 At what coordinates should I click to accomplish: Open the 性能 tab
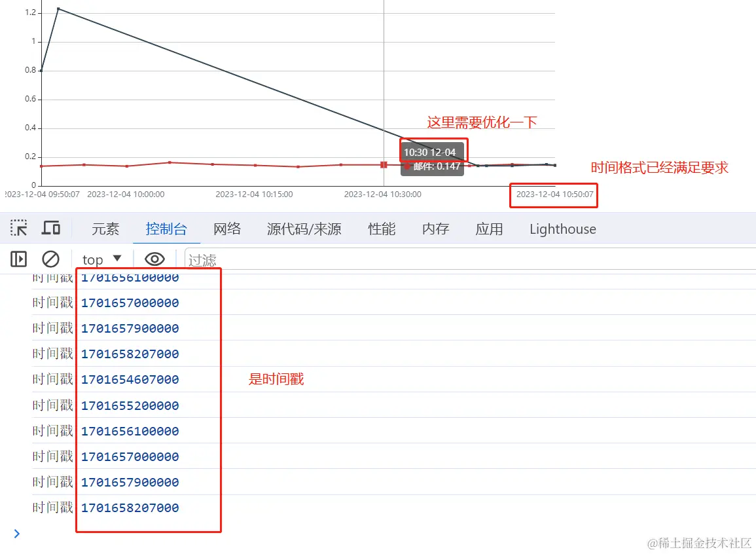tap(382, 229)
